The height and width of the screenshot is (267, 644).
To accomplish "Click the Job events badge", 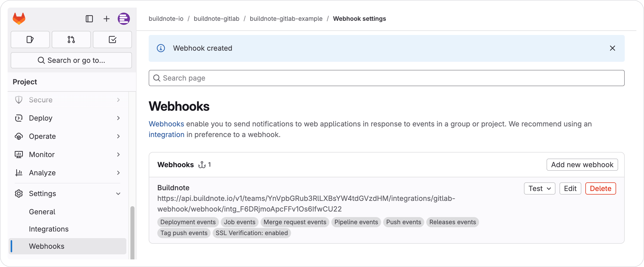I will click(240, 222).
